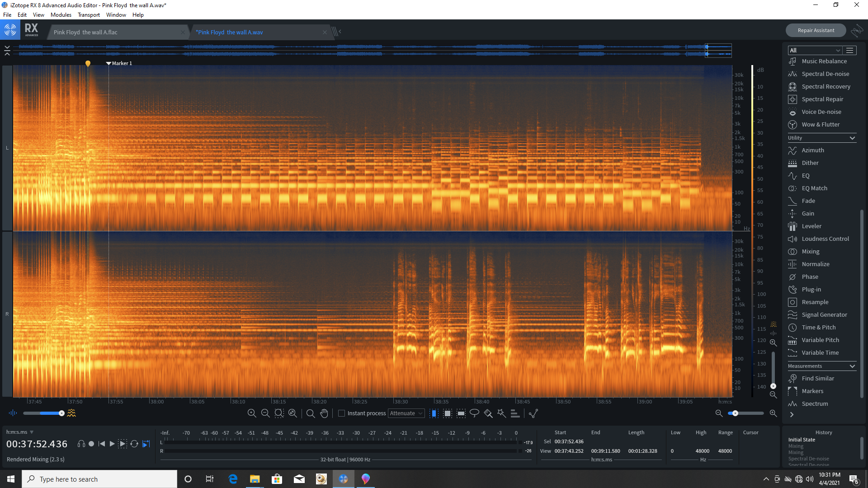Open Spectral Recovery module

[x=819, y=87]
